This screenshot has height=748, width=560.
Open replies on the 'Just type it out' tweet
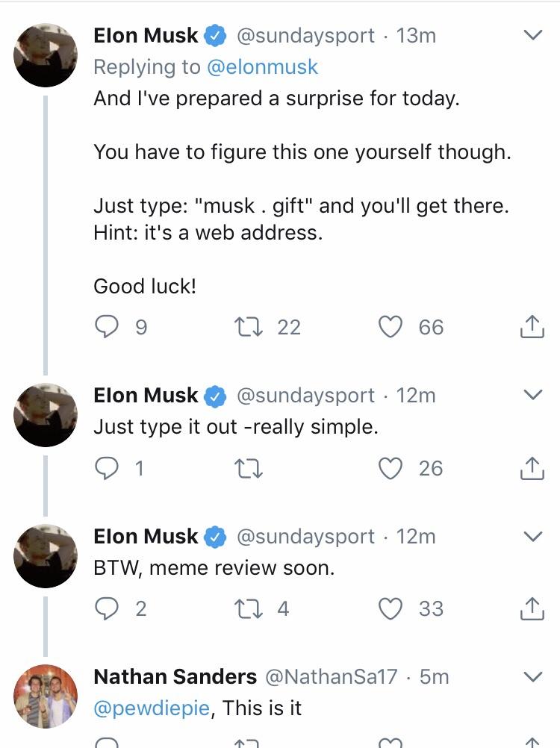[105, 468]
